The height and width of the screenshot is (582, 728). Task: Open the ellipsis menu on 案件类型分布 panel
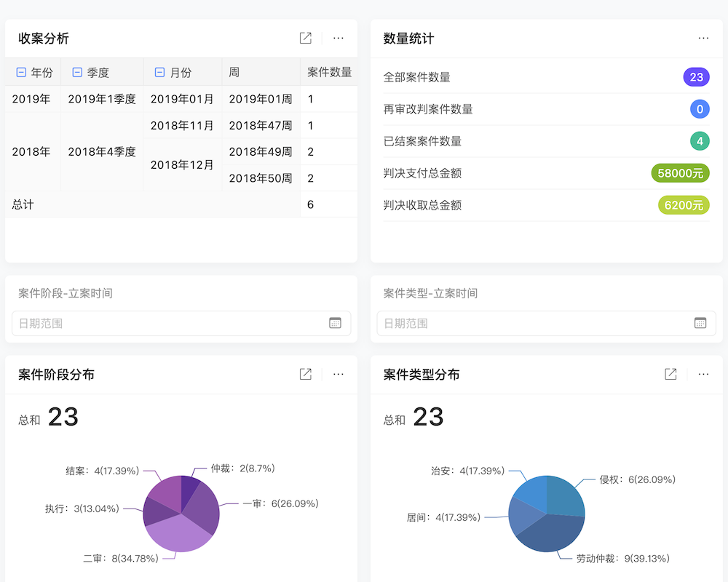[x=703, y=374]
